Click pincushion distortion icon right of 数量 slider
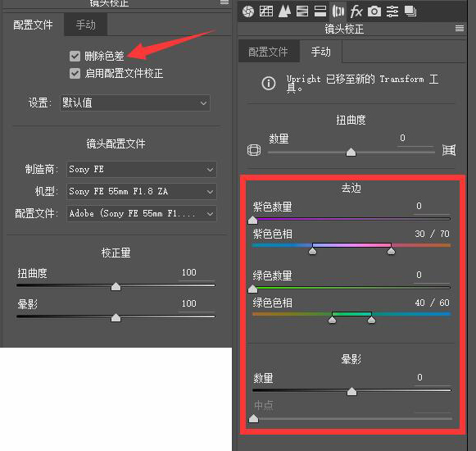This screenshot has width=476, height=451. pyautogui.click(x=449, y=150)
